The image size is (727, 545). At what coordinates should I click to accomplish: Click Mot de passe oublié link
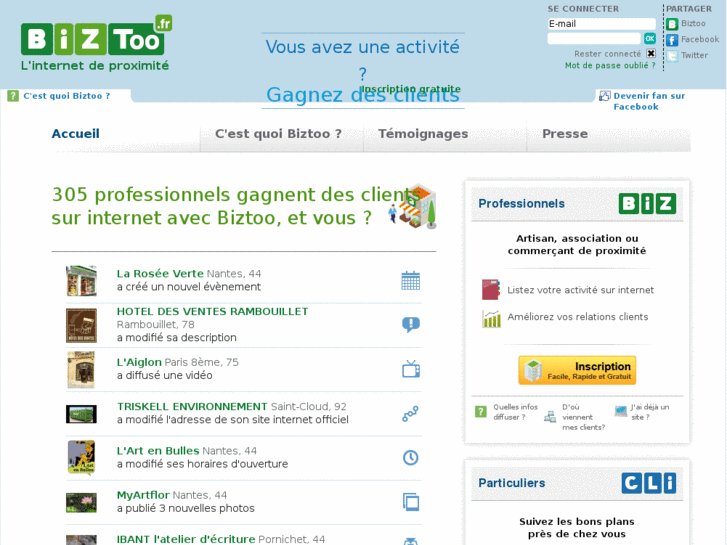(x=610, y=66)
